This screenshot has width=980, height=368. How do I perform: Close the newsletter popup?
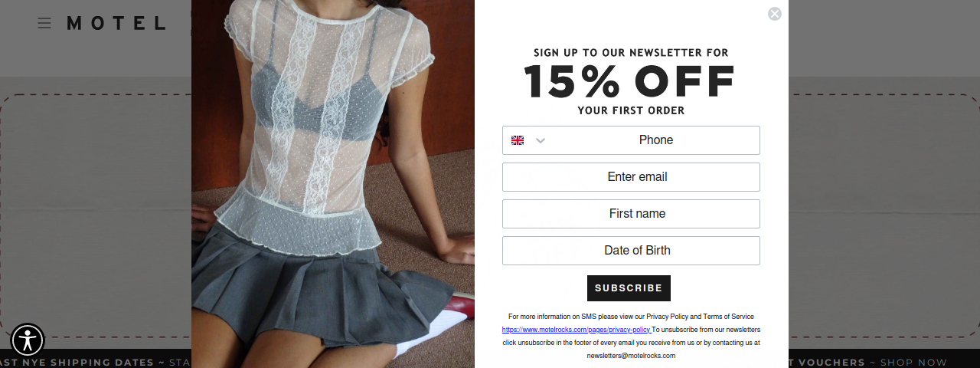click(775, 14)
